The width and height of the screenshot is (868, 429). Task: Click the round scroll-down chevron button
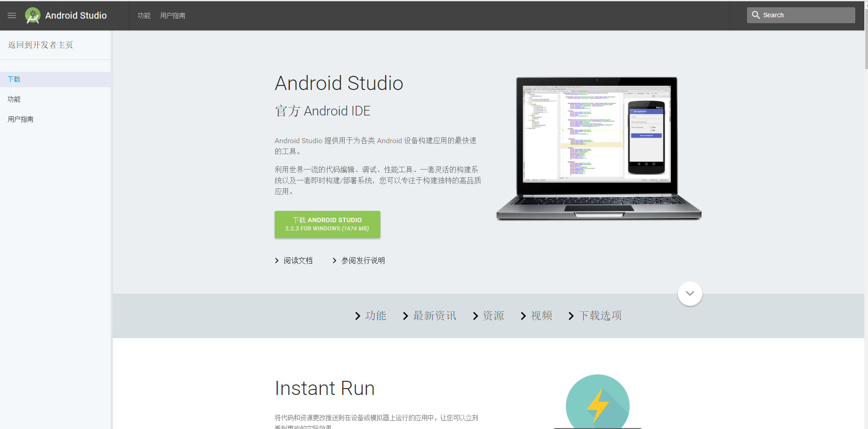click(690, 294)
